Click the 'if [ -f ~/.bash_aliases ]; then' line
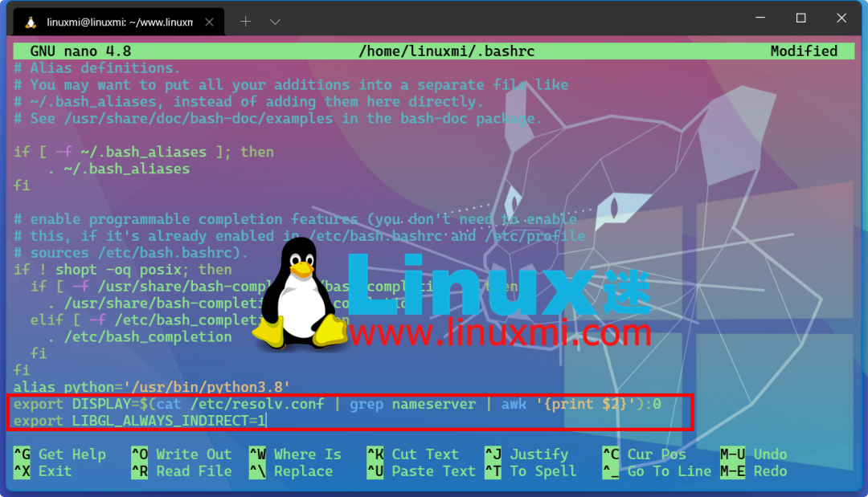Viewport: 868px width, 497px height. tap(143, 152)
